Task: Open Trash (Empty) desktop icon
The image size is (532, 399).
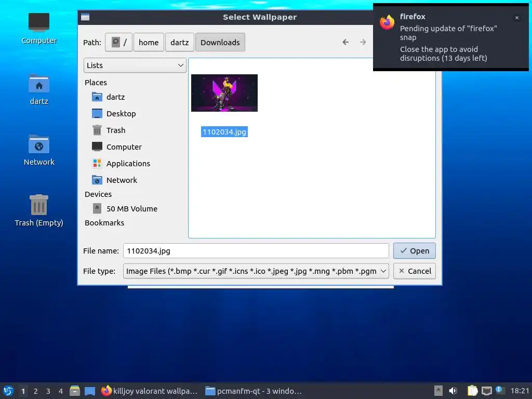Action: [x=39, y=211]
